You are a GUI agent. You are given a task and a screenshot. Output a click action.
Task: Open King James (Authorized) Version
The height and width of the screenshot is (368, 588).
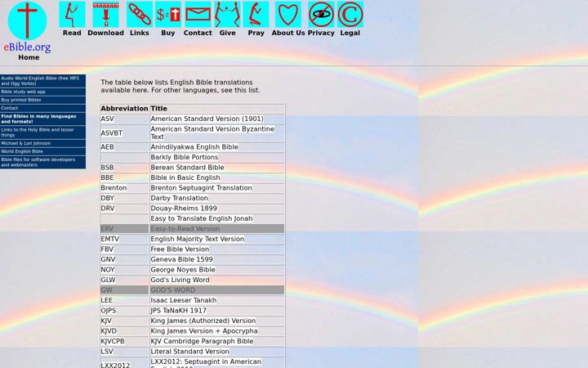pyautogui.click(x=203, y=321)
